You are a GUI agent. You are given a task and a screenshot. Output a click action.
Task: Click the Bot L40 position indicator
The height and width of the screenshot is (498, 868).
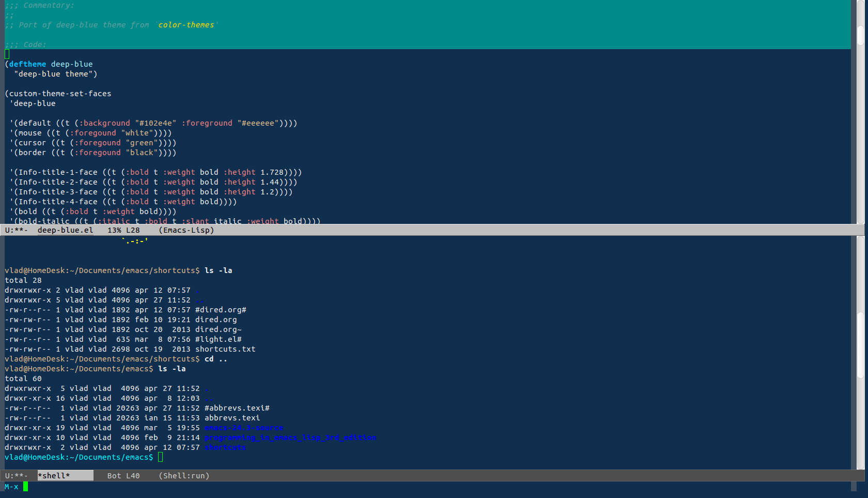click(123, 475)
